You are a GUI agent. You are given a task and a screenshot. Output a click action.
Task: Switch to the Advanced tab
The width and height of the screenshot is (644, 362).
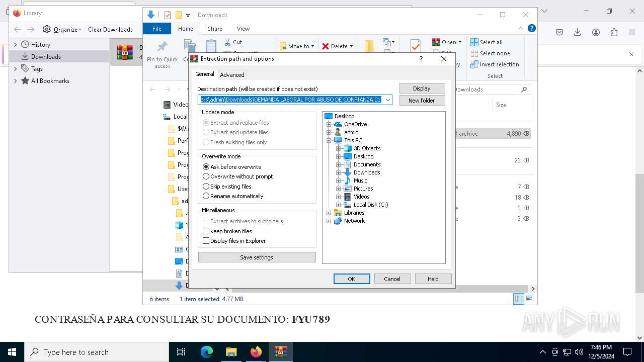[232, 75]
